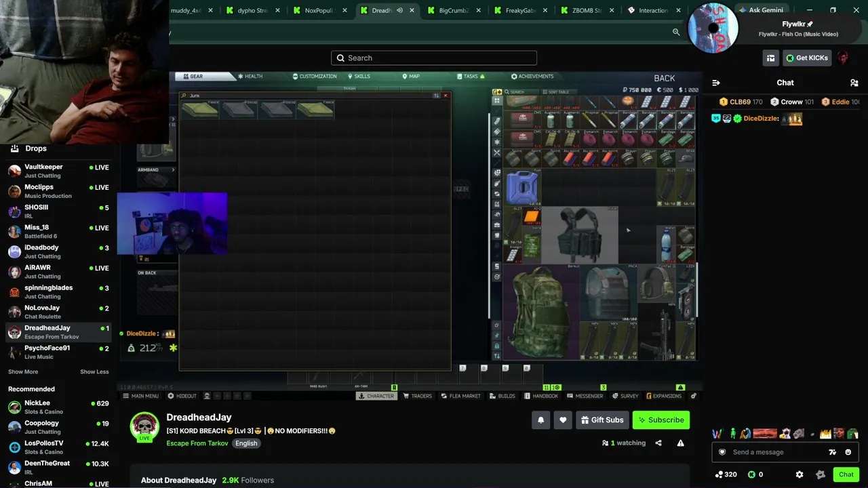Open SHOSIII channel in sidebar
Viewport: 868px width, 488px height.
[x=58, y=211]
